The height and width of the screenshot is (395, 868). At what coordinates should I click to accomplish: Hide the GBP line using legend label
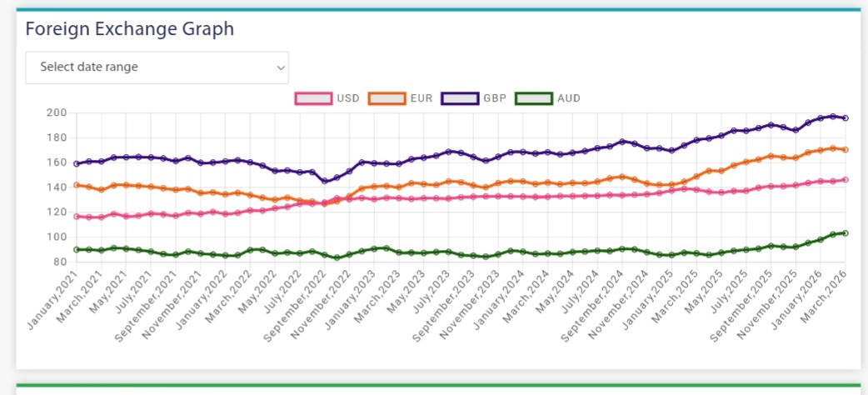point(494,98)
